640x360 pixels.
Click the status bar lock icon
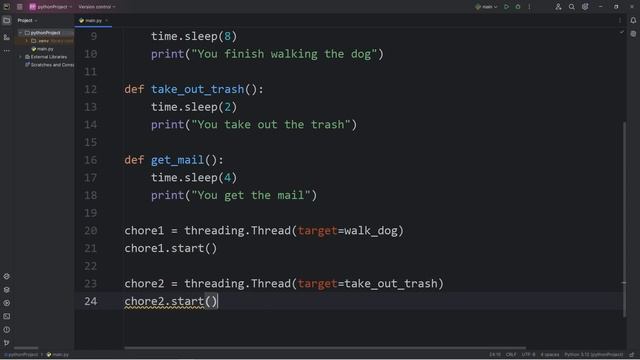coord(632,355)
